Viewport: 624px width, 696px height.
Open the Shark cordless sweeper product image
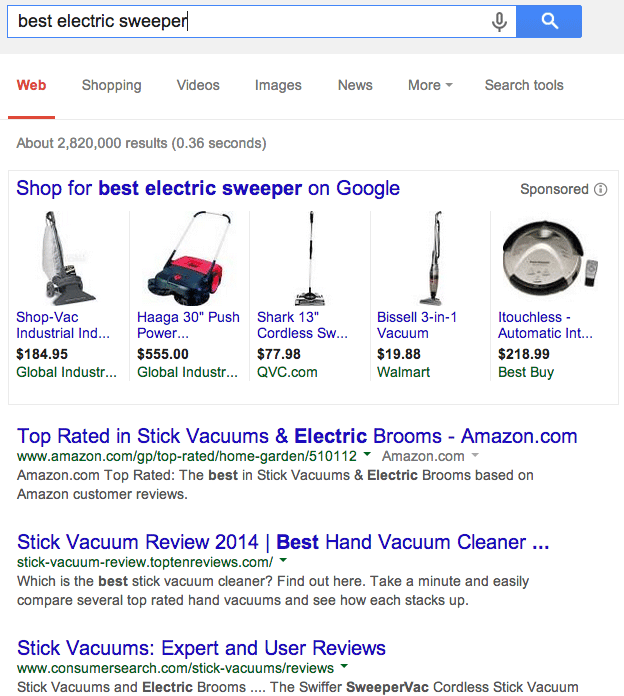[310, 258]
